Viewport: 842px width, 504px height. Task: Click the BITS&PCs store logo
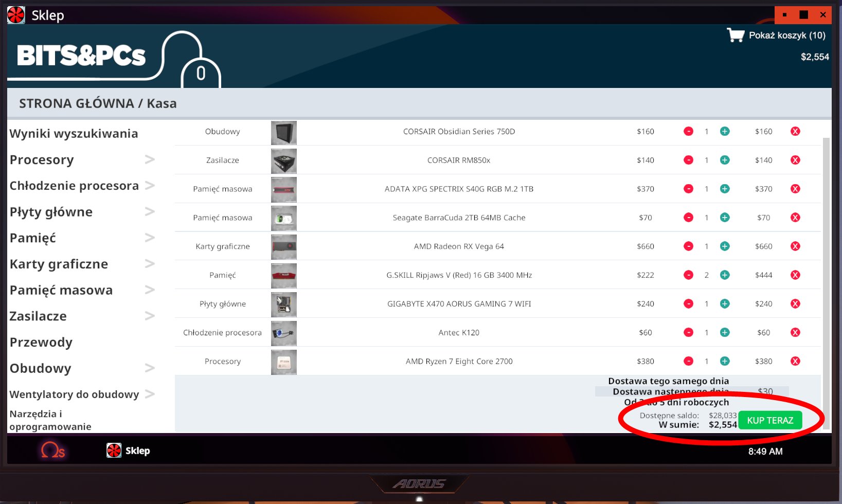(81, 56)
